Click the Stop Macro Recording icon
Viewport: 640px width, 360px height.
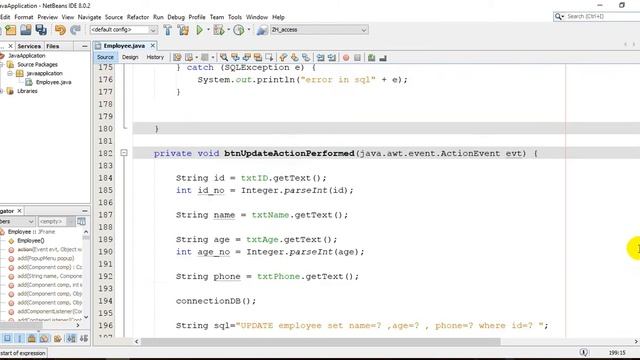click(x=358, y=58)
